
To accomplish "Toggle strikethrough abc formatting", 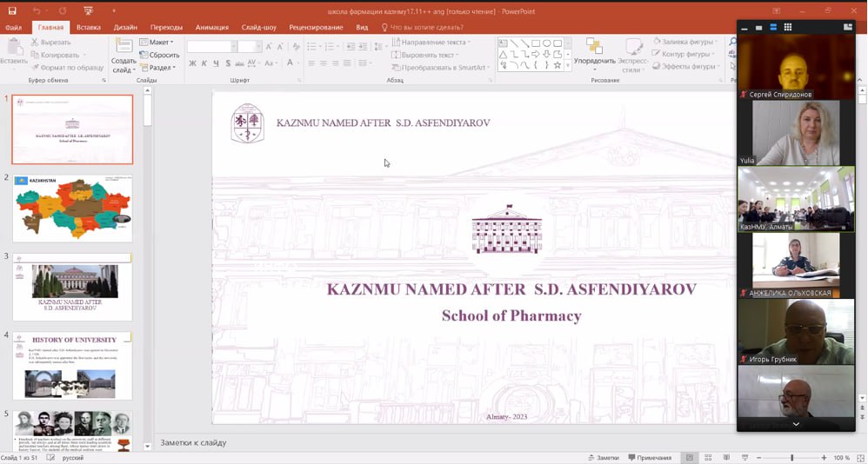I will pyautogui.click(x=240, y=63).
